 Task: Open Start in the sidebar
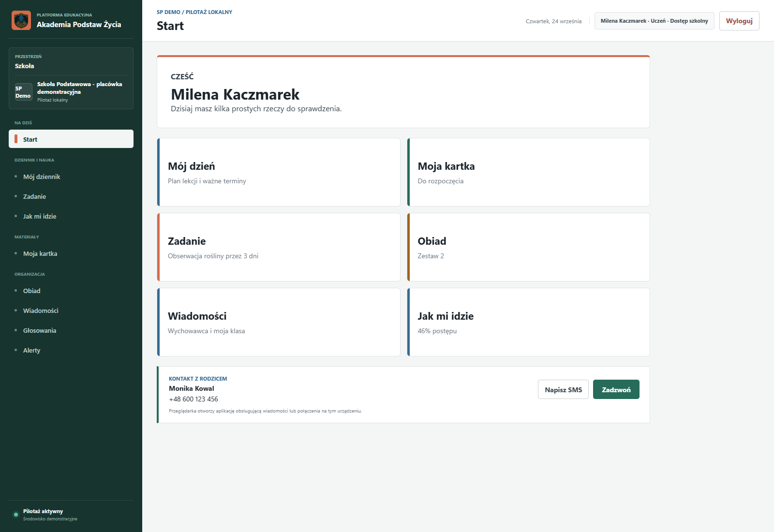71,139
